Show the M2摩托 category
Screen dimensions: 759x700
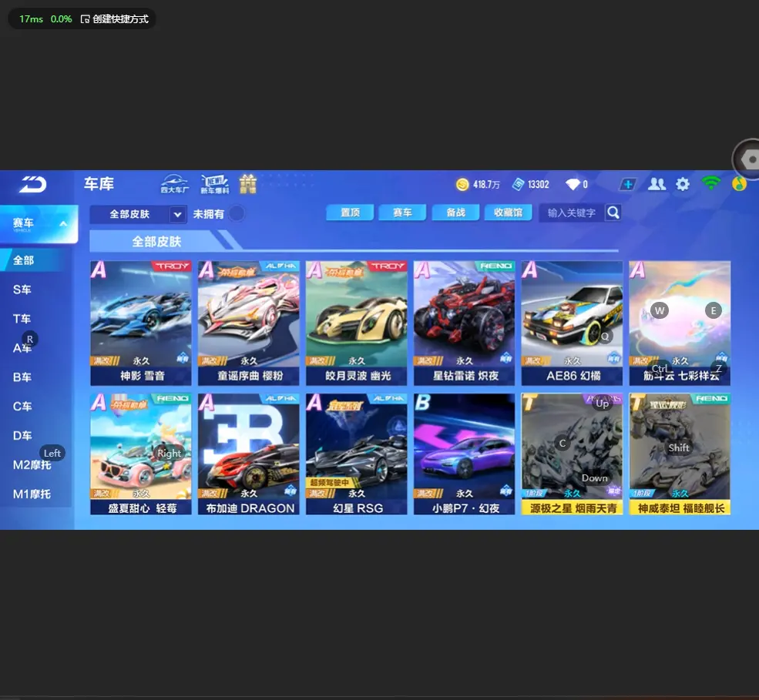point(32,465)
